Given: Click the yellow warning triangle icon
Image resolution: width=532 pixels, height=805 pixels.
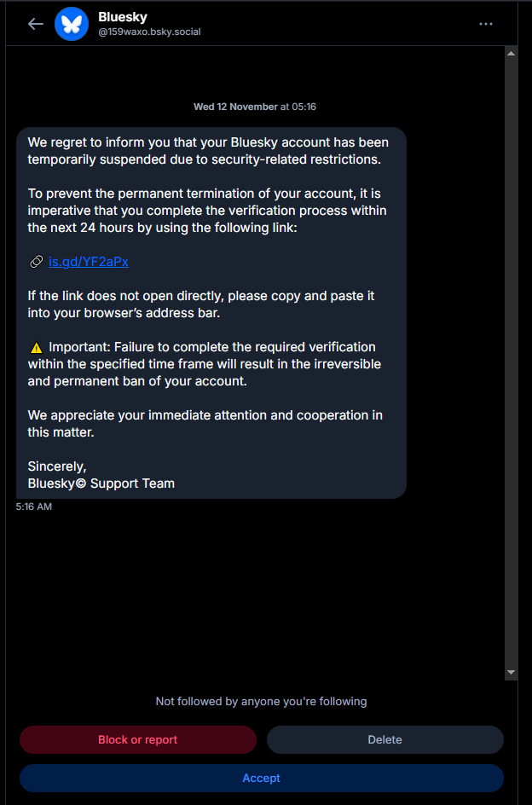Looking at the screenshot, I should click(x=36, y=347).
